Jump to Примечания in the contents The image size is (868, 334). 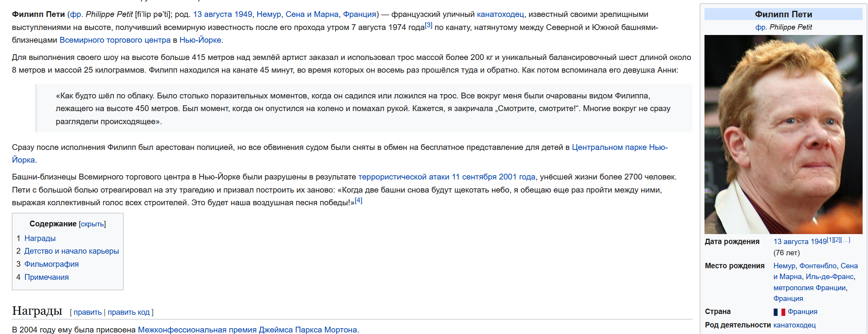pyautogui.click(x=47, y=277)
